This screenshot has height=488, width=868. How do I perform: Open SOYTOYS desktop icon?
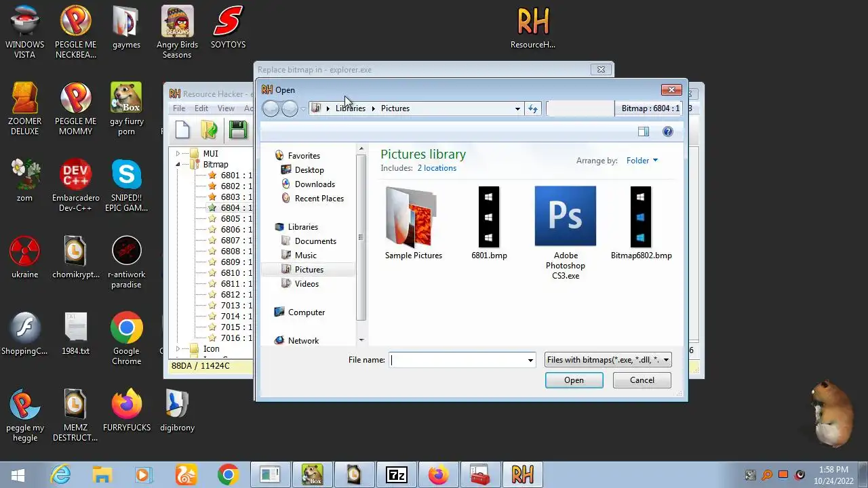pyautogui.click(x=228, y=28)
